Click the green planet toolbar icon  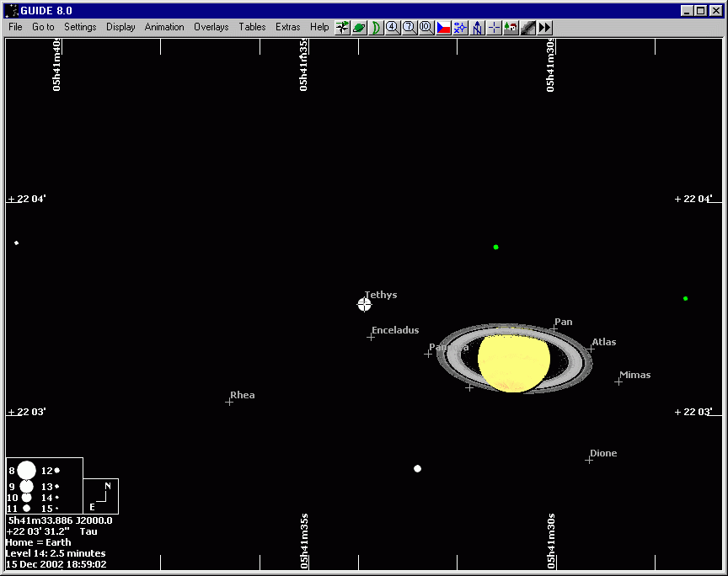[360, 27]
